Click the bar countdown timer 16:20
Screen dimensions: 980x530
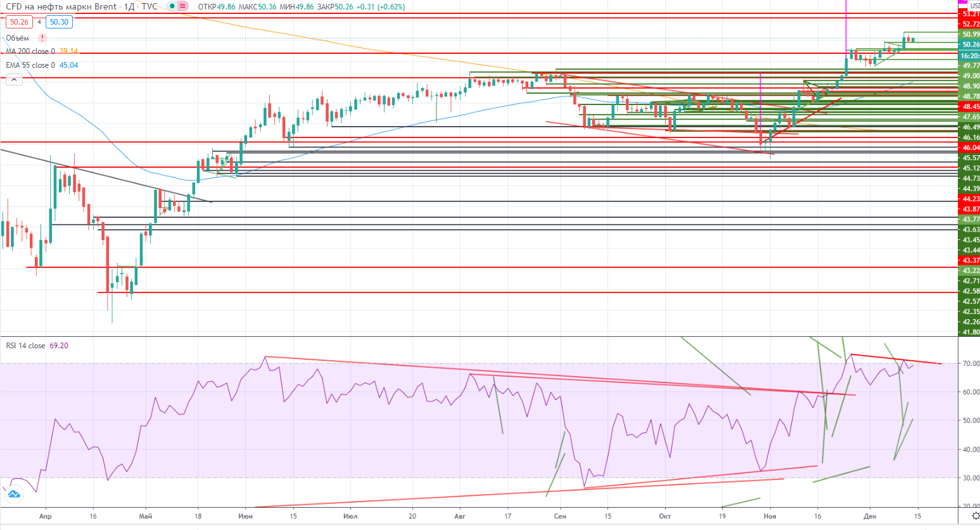pyautogui.click(x=969, y=56)
